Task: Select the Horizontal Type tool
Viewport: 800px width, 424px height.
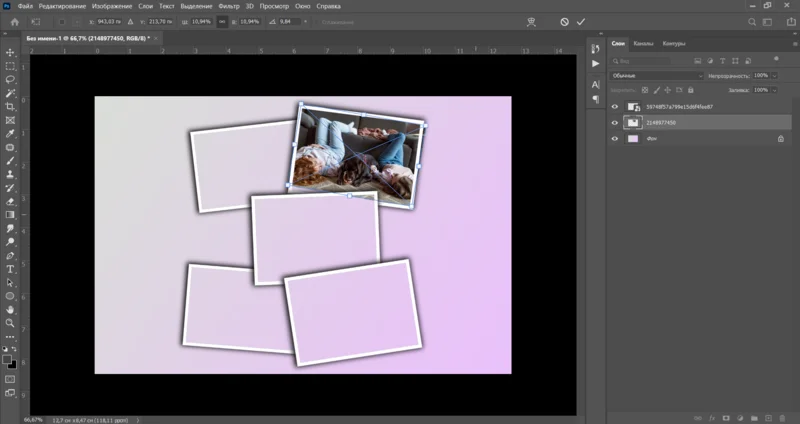Action: pos(10,269)
